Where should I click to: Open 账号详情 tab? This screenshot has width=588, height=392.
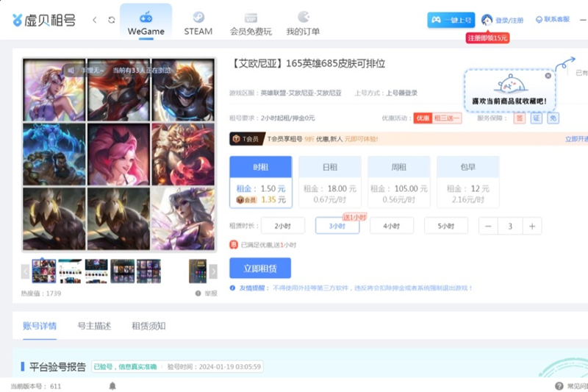click(x=40, y=326)
